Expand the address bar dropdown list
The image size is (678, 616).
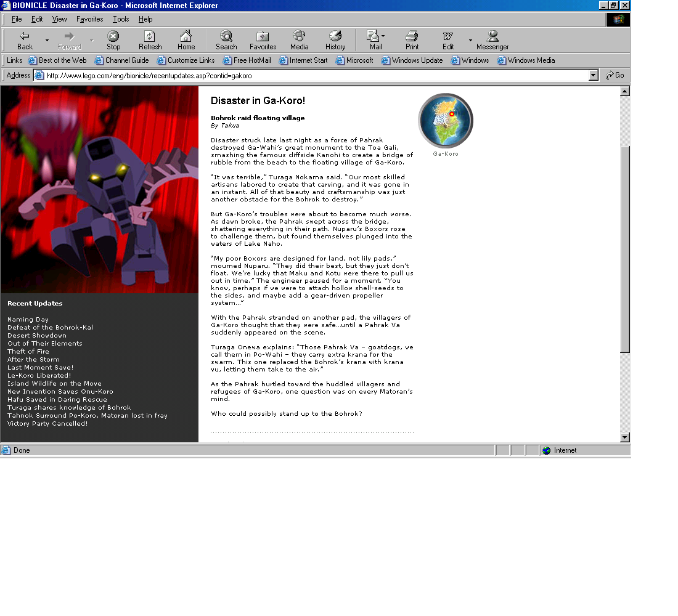coord(593,76)
